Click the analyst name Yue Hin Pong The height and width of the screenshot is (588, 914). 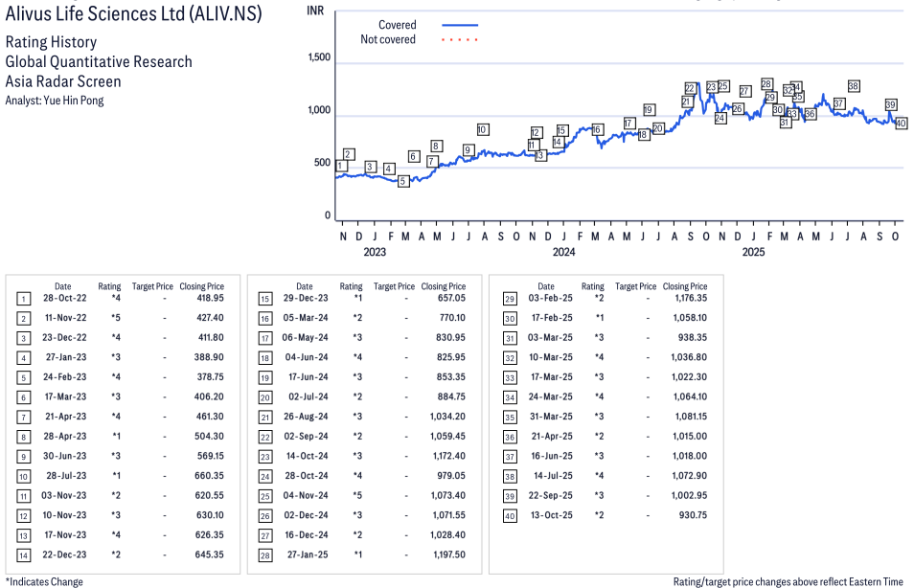click(x=75, y=101)
